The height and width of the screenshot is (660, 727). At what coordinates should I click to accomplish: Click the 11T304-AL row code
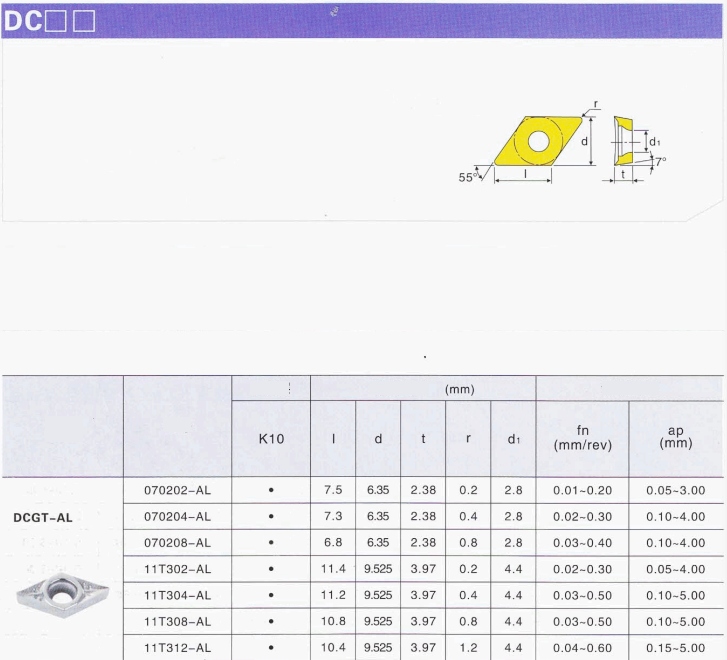tap(178, 595)
